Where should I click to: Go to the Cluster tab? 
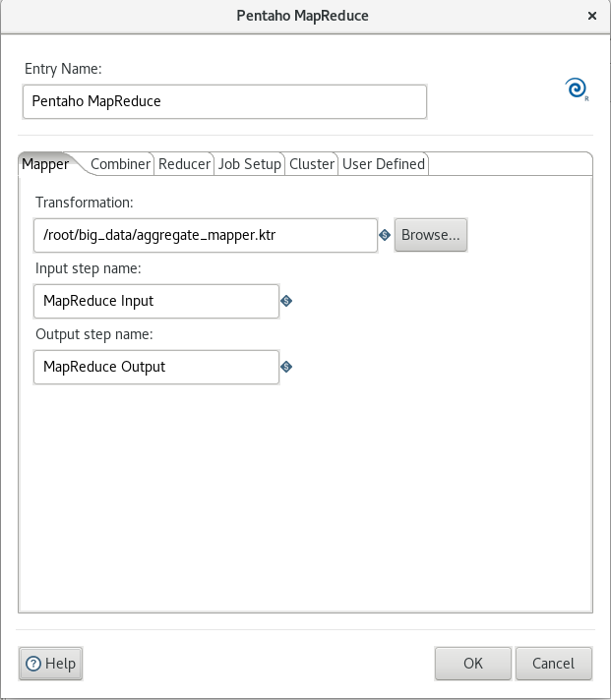[x=312, y=164]
